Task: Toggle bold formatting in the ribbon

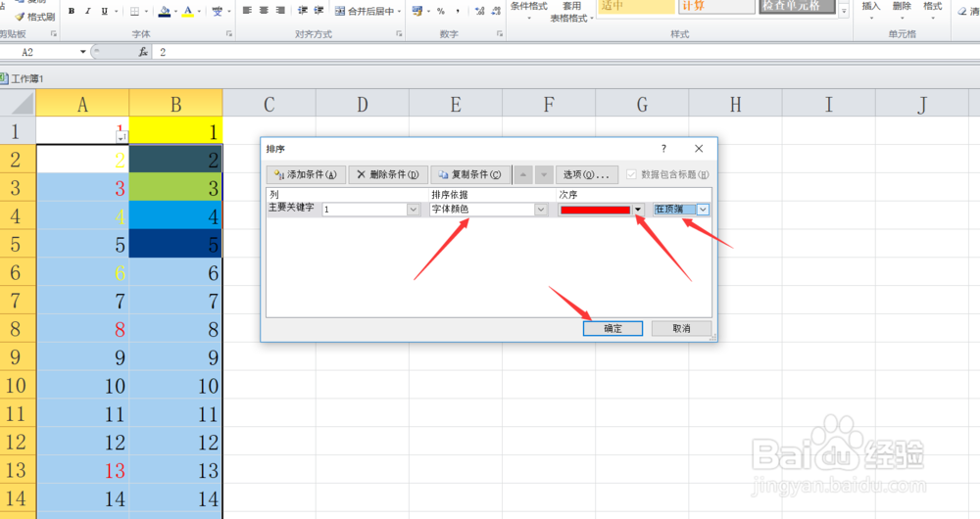Action: coord(72,11)
